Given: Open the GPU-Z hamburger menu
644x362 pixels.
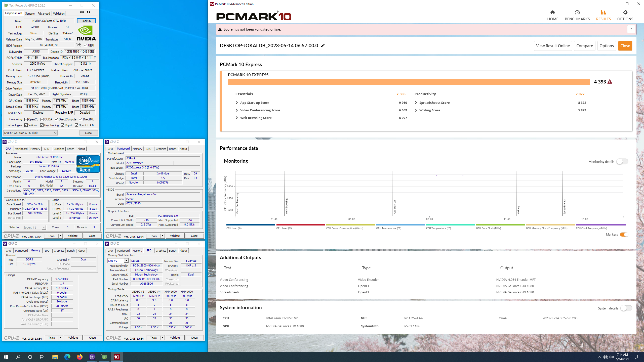Looking at the screenshot, I should (95, 12).
